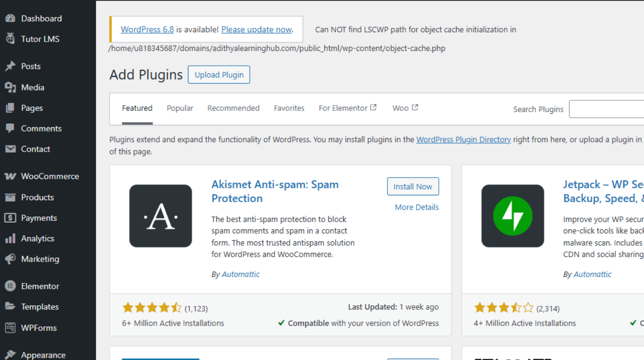The image size is (644, 360).
Task: Click the Posts pushpin icon
Action: tap(10, 66)
